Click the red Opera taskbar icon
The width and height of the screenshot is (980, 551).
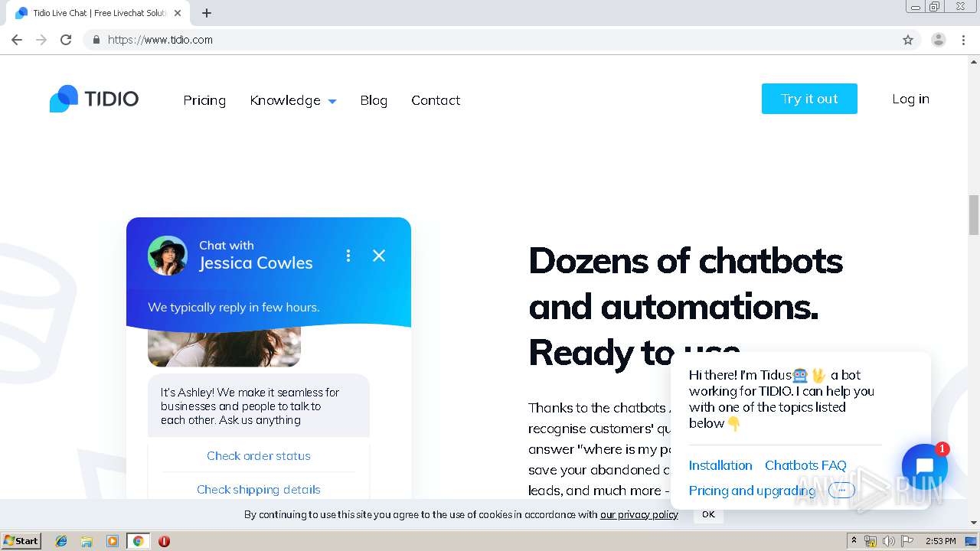tap(164, 541)
